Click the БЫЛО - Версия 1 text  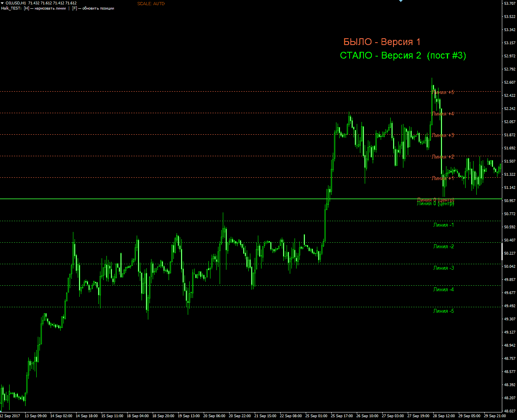(x=382, y=42)
